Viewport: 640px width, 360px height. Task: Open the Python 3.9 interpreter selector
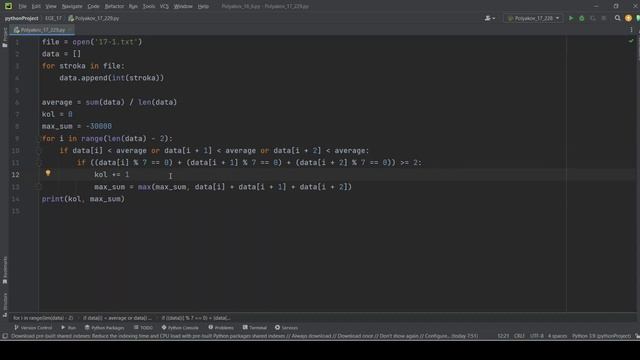tap(602, 336)
